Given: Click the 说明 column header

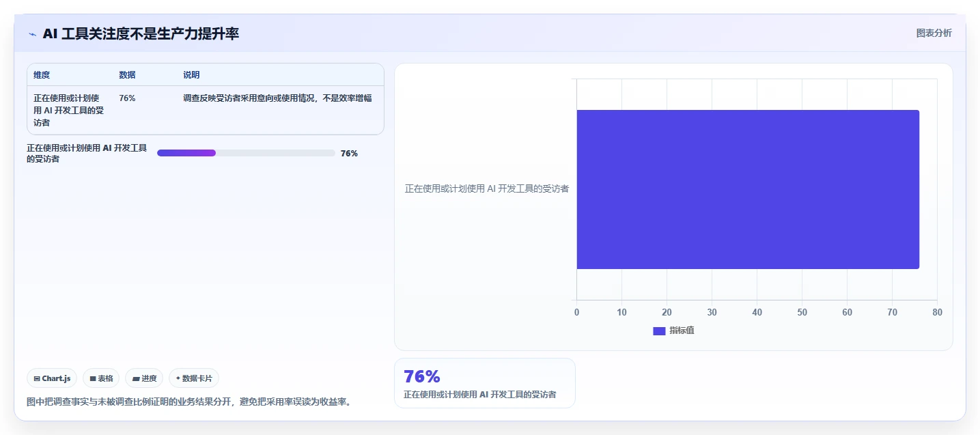Looking at the screenshot, I should [191, 75].
